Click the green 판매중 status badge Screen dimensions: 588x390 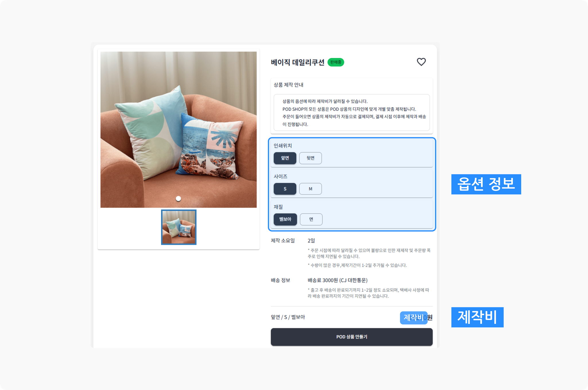click(336, 62)
